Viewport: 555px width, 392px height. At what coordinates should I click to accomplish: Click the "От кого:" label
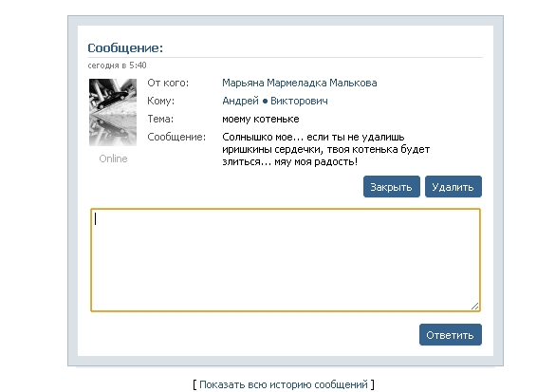point(168,83)
